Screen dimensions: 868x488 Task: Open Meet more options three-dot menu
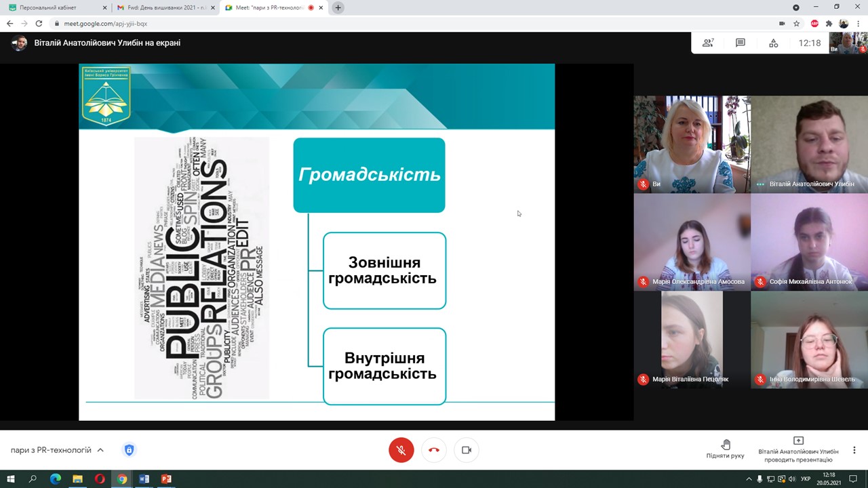(x=854, y=450)
